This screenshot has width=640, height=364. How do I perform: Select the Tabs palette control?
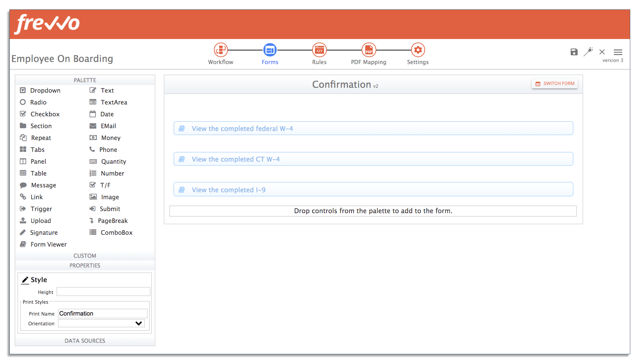coord(32,150)
